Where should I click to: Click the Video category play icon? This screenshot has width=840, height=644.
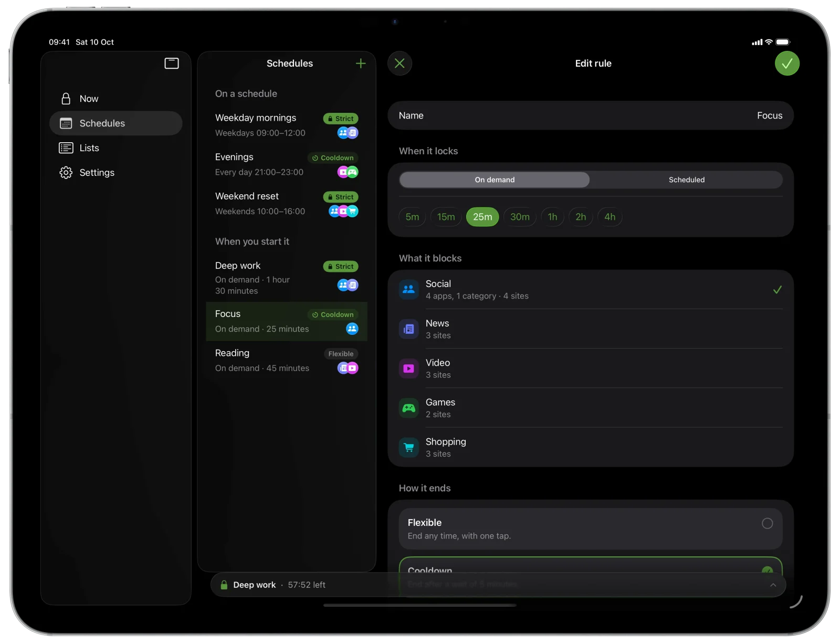[x=409, y=368]
